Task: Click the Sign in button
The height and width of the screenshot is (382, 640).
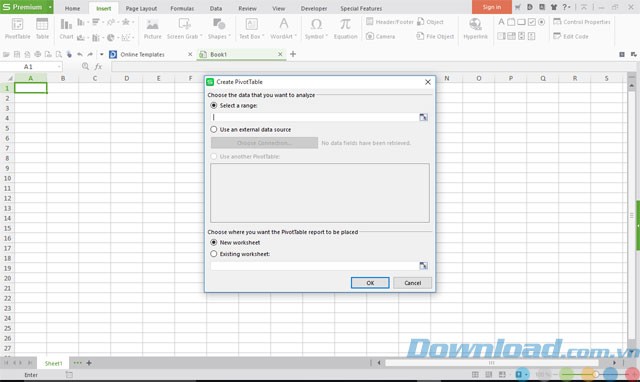Action: 491,7
